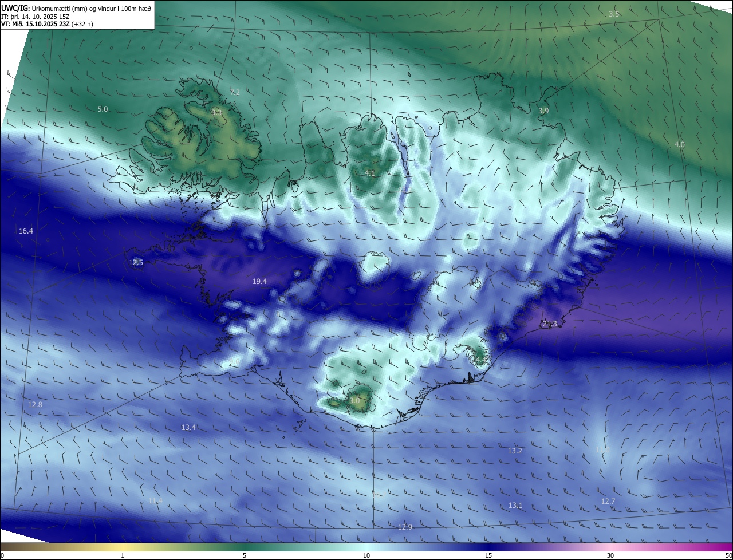Click the 13.1 value label
733x560 pixels.
(515, 505)
